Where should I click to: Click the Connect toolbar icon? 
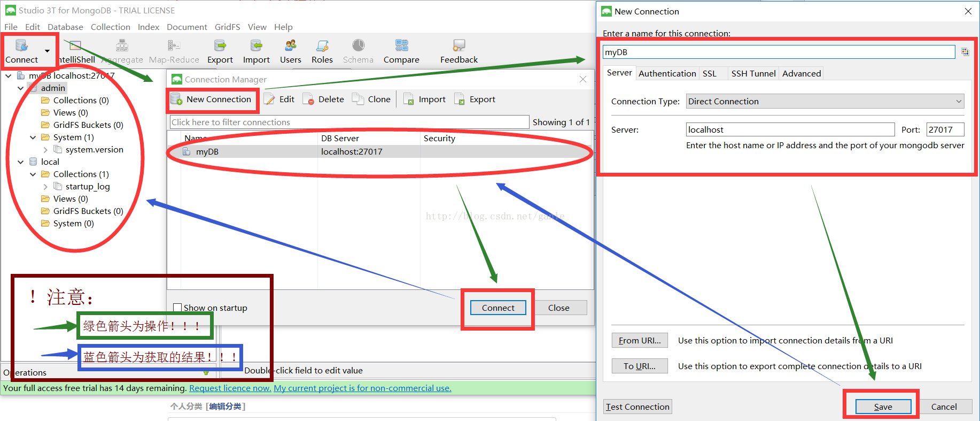coord(22,51)
